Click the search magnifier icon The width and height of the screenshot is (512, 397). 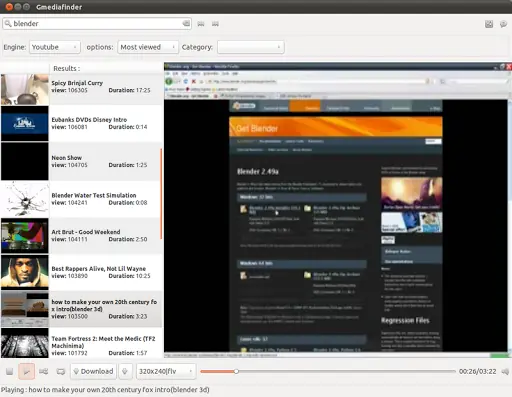coord(8,23)
